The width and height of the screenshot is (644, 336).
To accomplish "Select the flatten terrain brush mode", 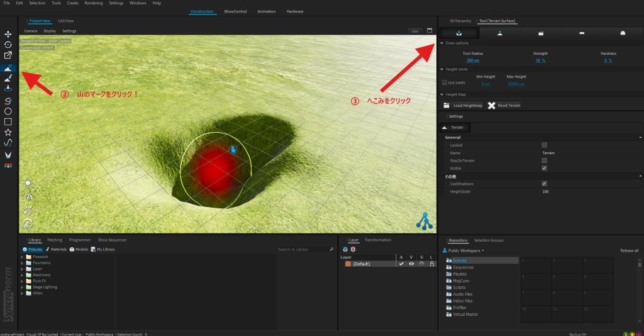I will (x=581, y=33).
